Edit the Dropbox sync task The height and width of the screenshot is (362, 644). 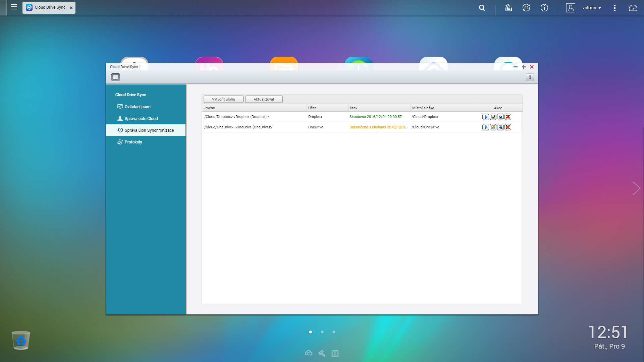pos(493,117)
